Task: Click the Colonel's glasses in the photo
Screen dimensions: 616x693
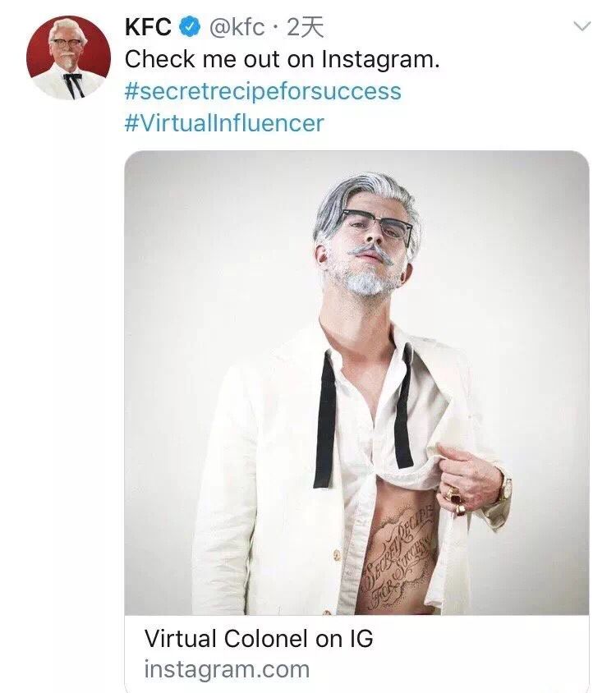Action: (x=377, y=224)
